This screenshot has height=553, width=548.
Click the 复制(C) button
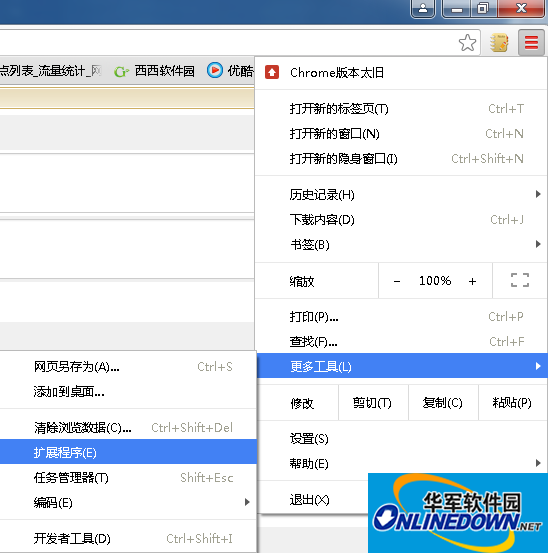(443, 403)
